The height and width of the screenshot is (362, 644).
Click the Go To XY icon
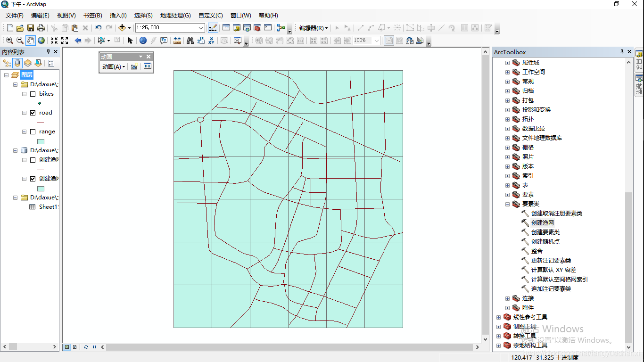(x=211, y=41)
